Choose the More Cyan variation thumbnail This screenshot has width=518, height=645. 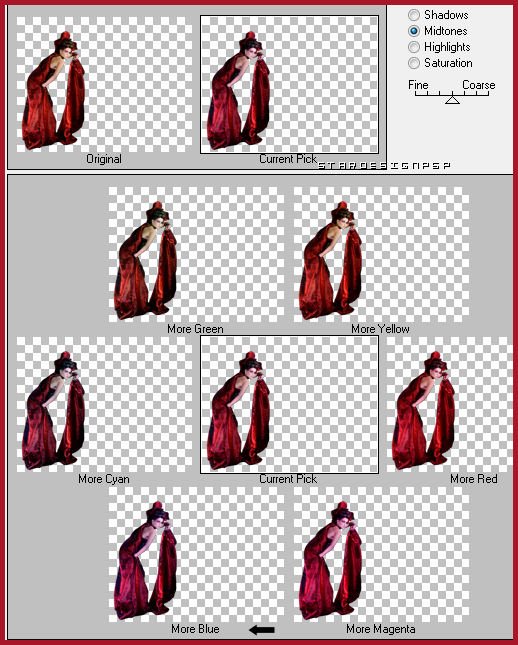tap(104, 404)
